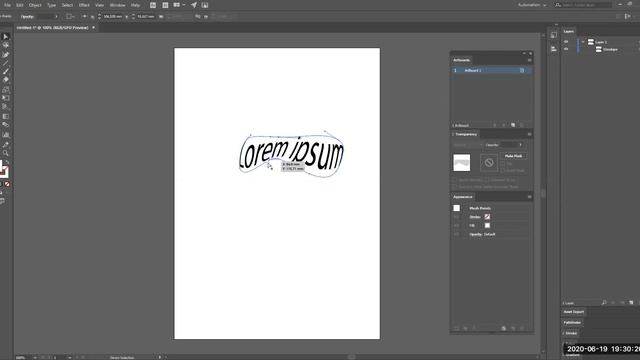This screenshot has height=360, width=640.
Task: Close the Untitled-1 document tab
Action: (x=93, y=28)
